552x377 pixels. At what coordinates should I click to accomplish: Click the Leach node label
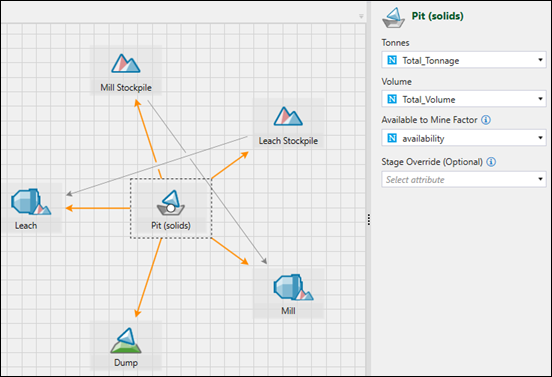26,226
